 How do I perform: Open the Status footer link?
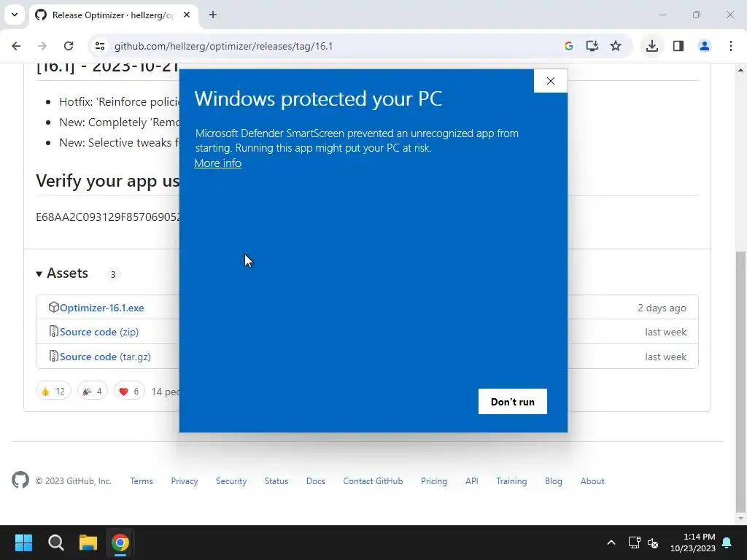(276, 481)
